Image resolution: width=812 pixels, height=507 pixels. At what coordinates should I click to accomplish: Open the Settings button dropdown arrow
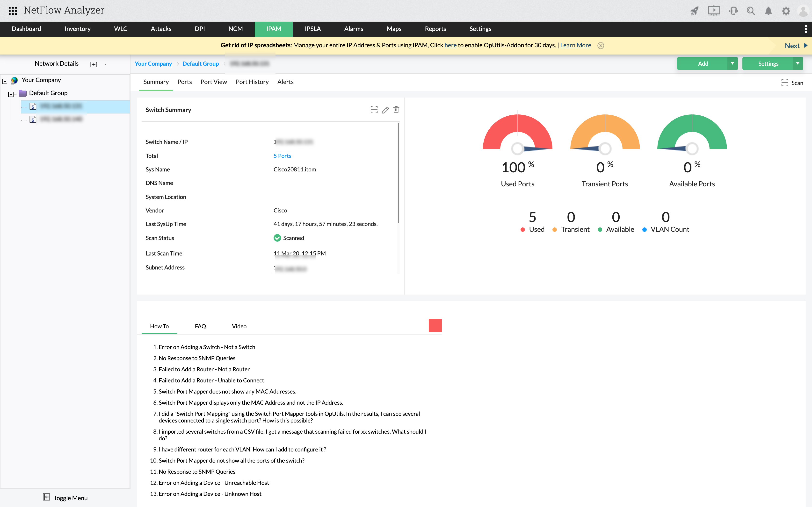[797, 63]
